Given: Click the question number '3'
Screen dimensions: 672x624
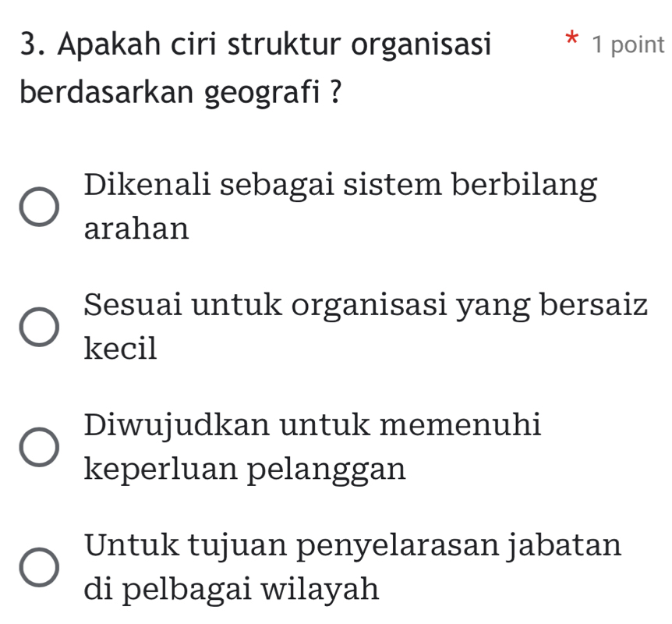Looking at the screenshot, I should 26,44.
